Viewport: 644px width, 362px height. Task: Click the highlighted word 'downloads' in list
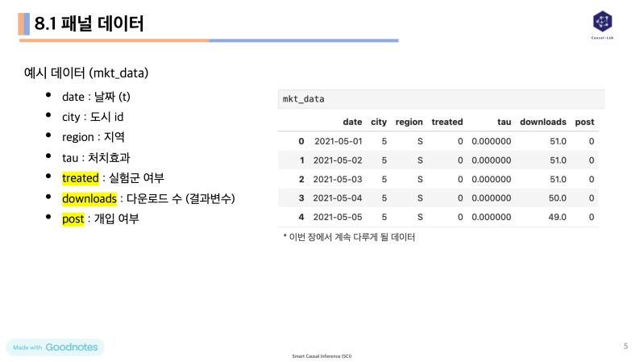pyautogui.click(x=89, y=198)
